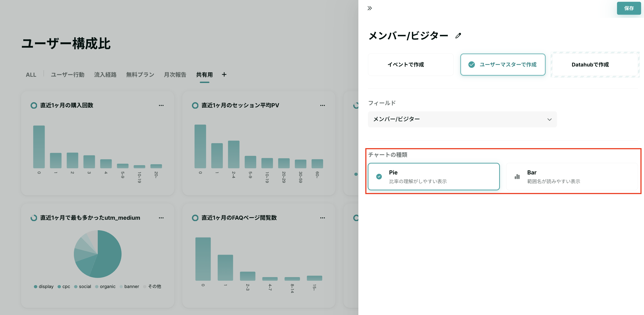
Task: Switch to the 流入経路 tab
Action: pyautogui.click(x=105, y=75)
